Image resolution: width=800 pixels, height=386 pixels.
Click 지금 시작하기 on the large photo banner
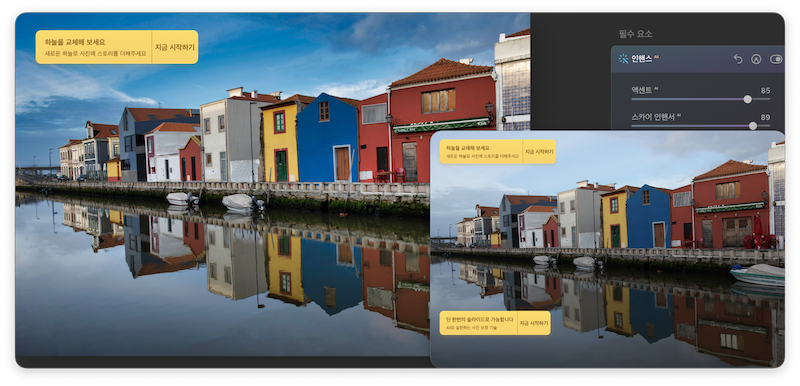tap(174, 47)
